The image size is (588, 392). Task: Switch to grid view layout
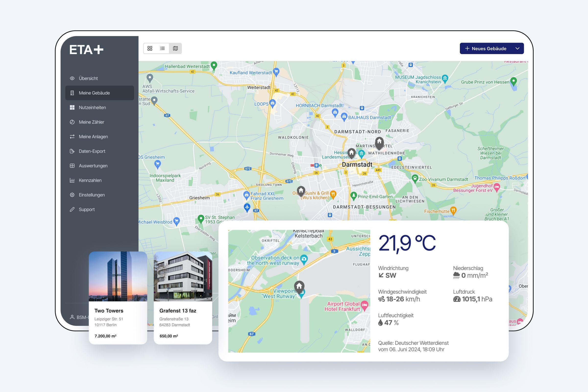[x=150, y=49]
